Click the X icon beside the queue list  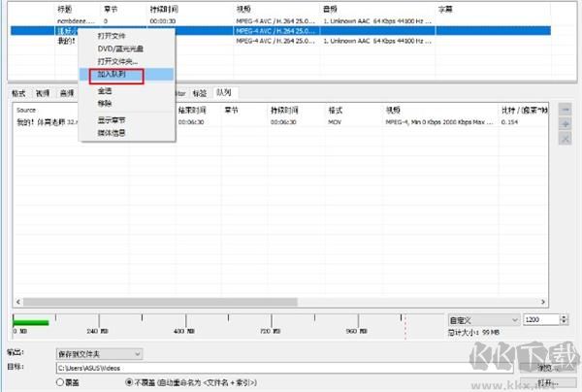pos(566,140)
